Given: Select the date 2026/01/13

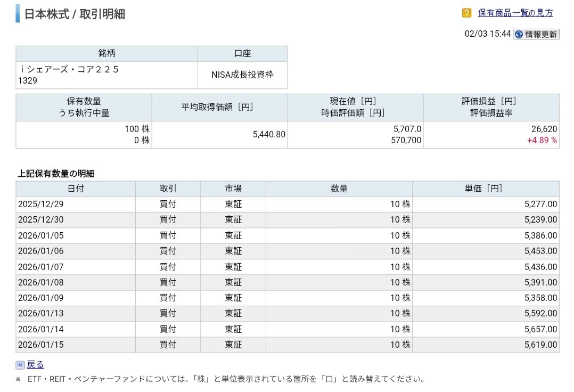Looking at the screenshot, I should [x=40, y=313].
